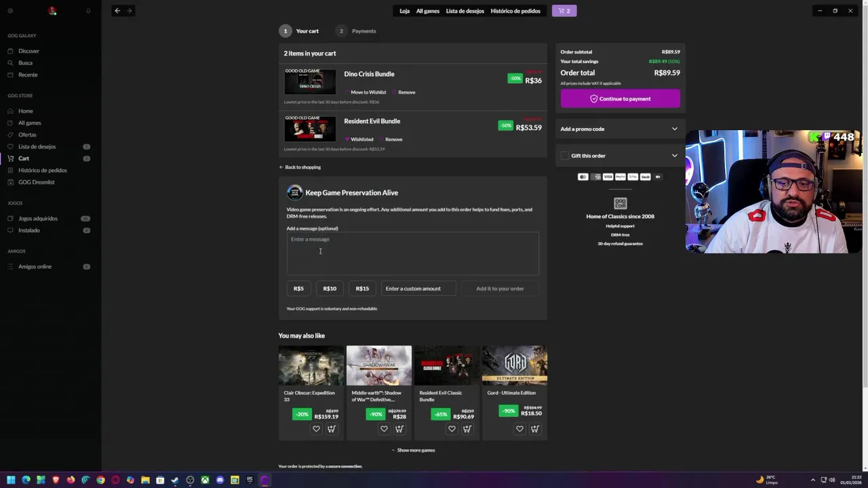Open Discord from the taskbar
Image resolution: width=868 pixels, height=488 pixels.
220,480
